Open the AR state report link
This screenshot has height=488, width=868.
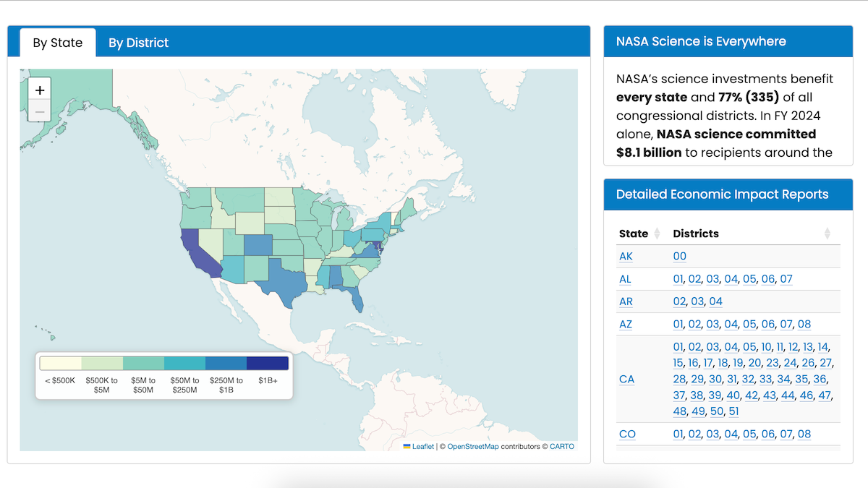pyautogui.click(x=626, y=301)
